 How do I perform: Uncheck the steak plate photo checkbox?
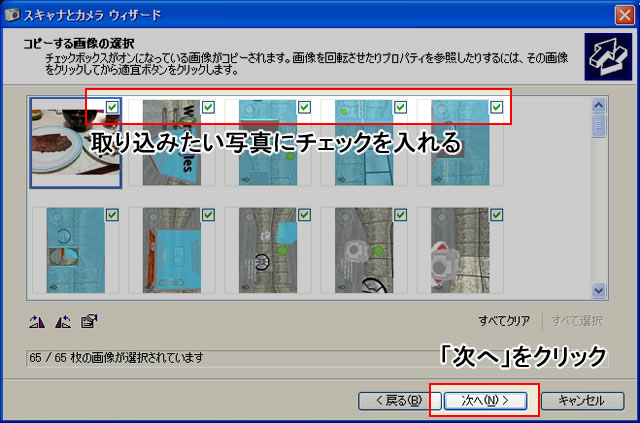112,107
